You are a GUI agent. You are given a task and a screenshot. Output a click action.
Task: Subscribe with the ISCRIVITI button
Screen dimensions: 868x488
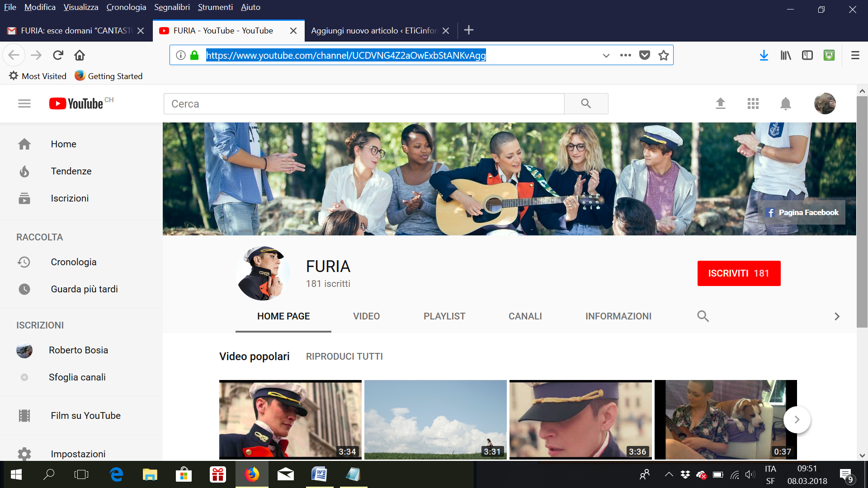(739, 273)
